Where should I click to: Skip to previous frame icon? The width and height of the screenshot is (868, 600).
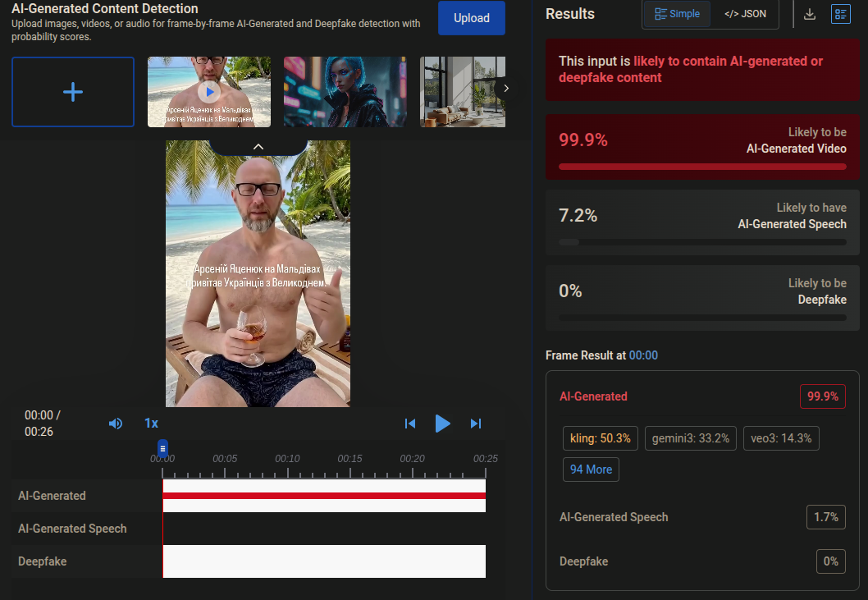[410, 424]
